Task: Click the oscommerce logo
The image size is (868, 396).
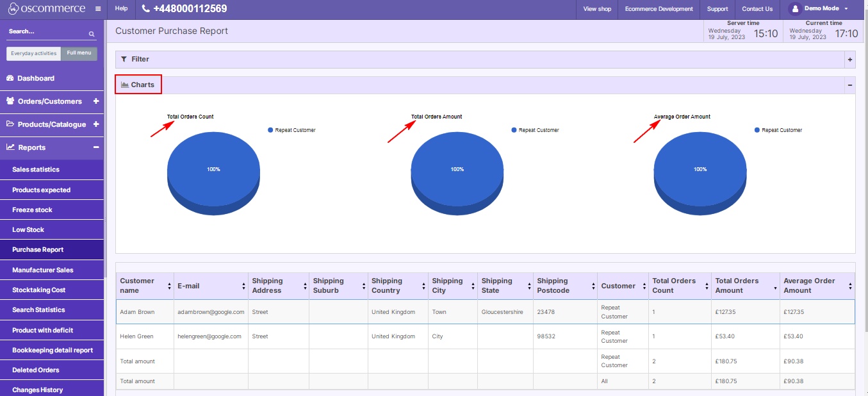Action: coord(46,9)
